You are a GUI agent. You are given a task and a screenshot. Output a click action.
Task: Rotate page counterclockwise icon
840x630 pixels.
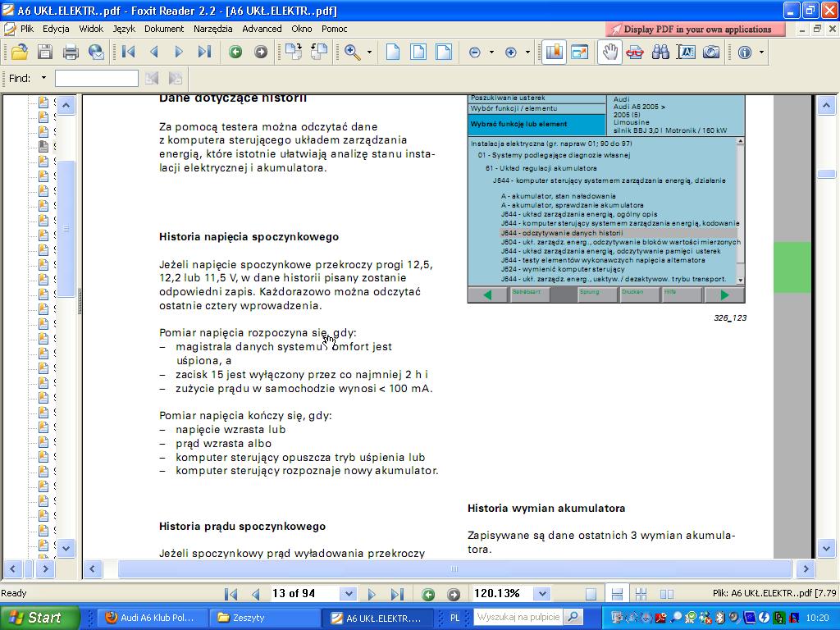[x=319, y=52]
